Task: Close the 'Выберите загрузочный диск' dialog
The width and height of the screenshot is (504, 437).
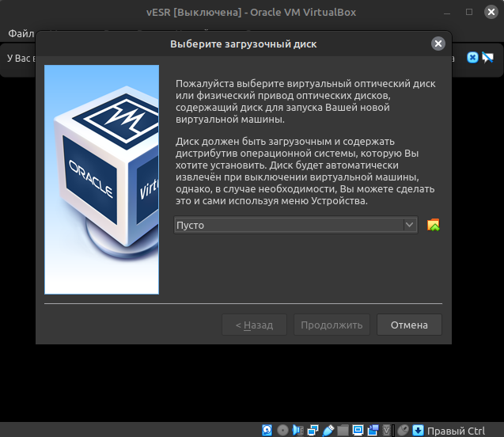Action: (438, 44)
